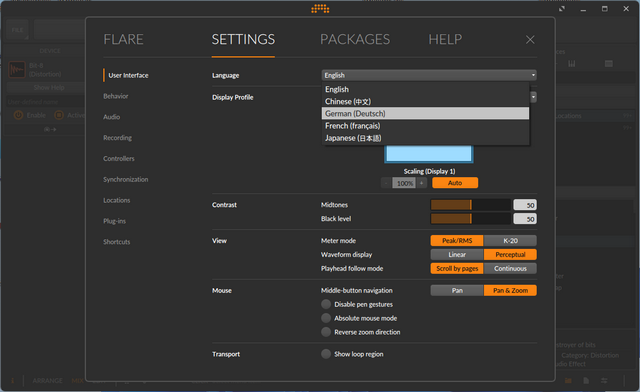The width and height of the screenshot is (640, 392).
Task: Enable Reverse zoom direction option
Action: 326,332
